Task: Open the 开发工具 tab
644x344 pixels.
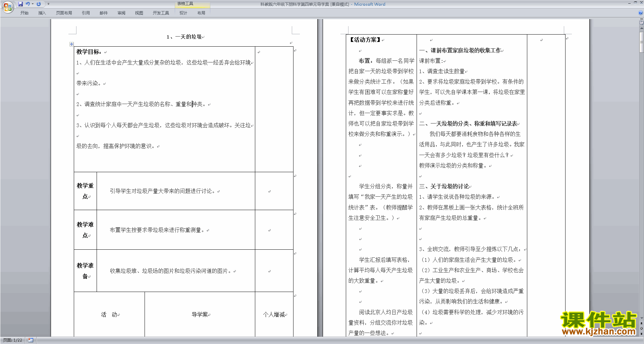Action: tap(161, 13)
